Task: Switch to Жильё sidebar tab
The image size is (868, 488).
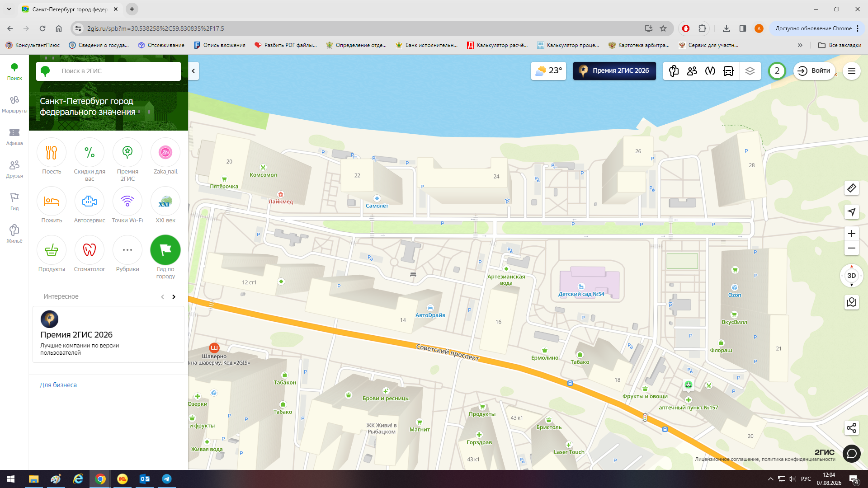Action: click(14, 235)
